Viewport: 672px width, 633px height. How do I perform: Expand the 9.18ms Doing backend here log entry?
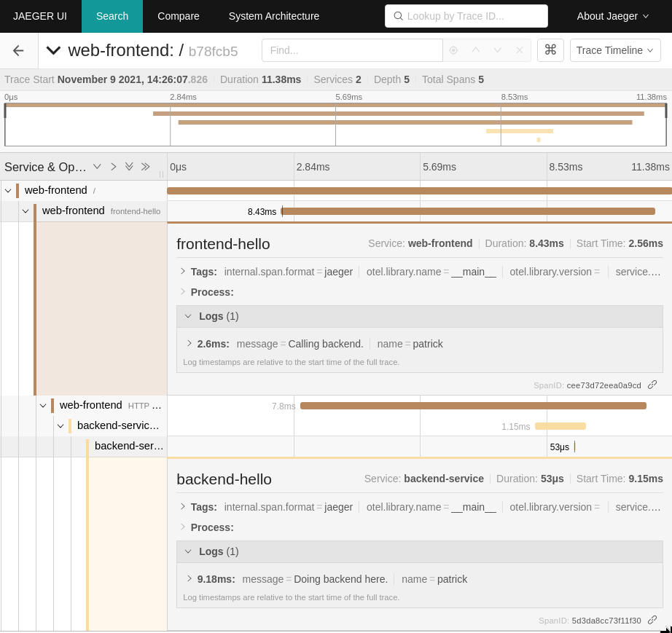[189, 580]
